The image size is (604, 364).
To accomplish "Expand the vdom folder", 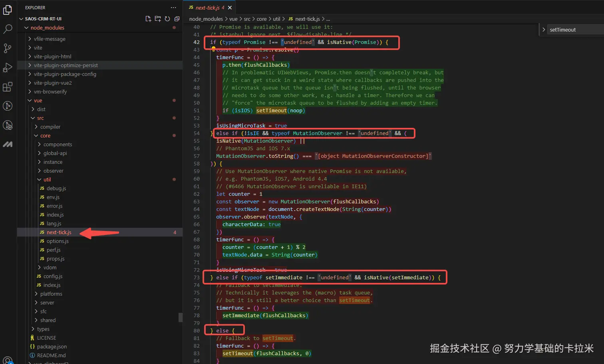I will click(100, 267).
